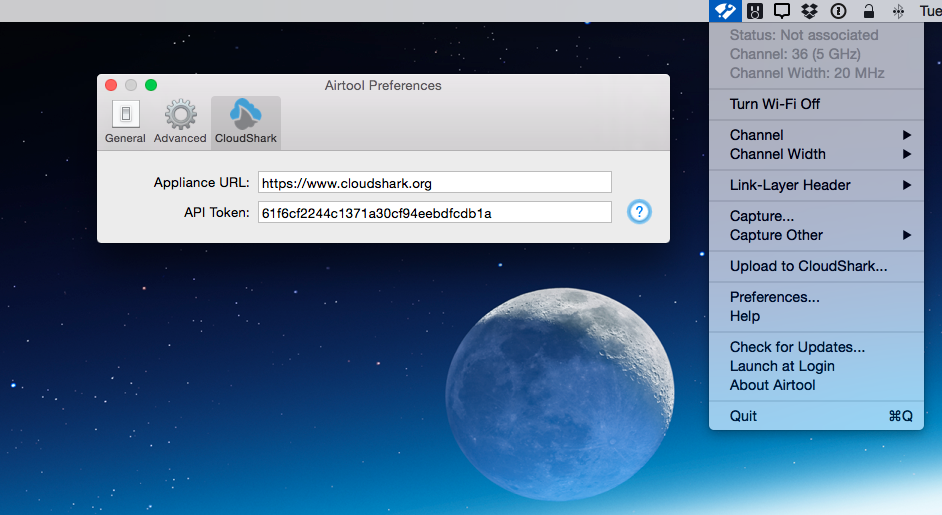Click the square face icon beside Airtool
The height and width of the screenshot is (515, 942).
click(x=755, y=11)
